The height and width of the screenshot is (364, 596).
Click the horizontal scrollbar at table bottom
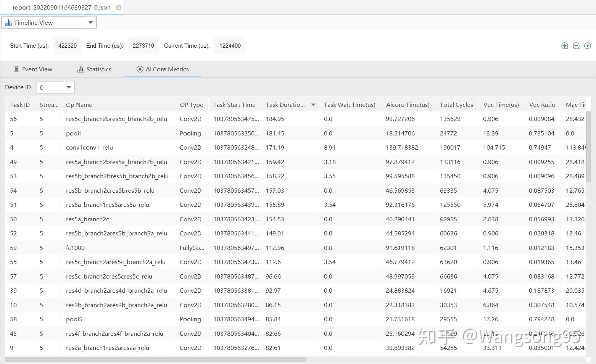[156, 359]
